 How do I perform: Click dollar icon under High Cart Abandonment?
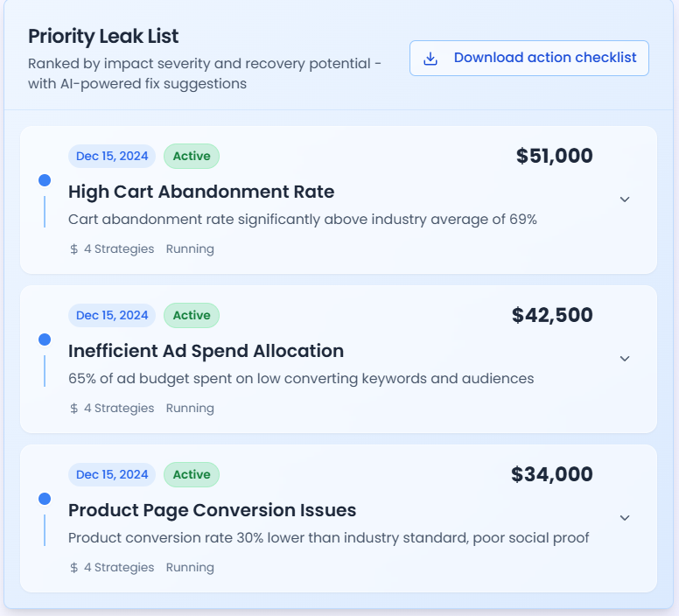coord(74,249)
